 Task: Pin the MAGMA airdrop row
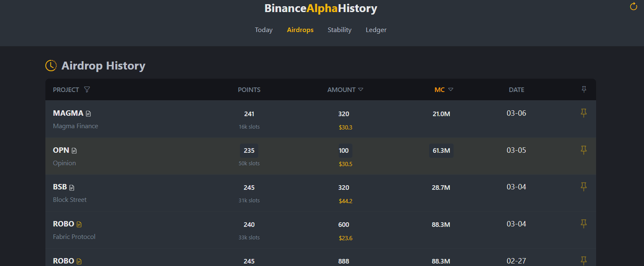[x=584, y=113]
